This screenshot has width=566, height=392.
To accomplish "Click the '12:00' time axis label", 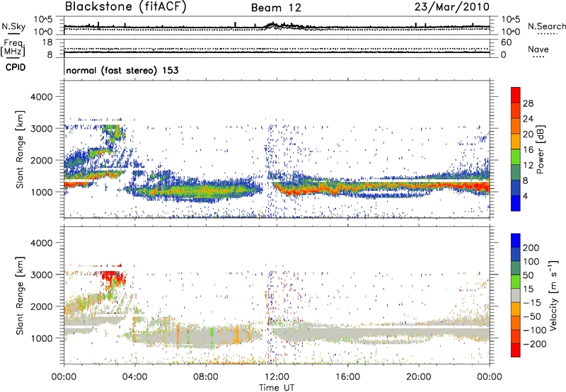I will [277, 377].
